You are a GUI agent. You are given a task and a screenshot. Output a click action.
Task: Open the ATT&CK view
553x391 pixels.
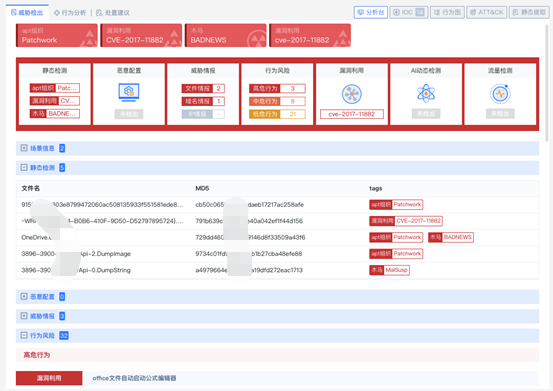[x=487, y=12]
